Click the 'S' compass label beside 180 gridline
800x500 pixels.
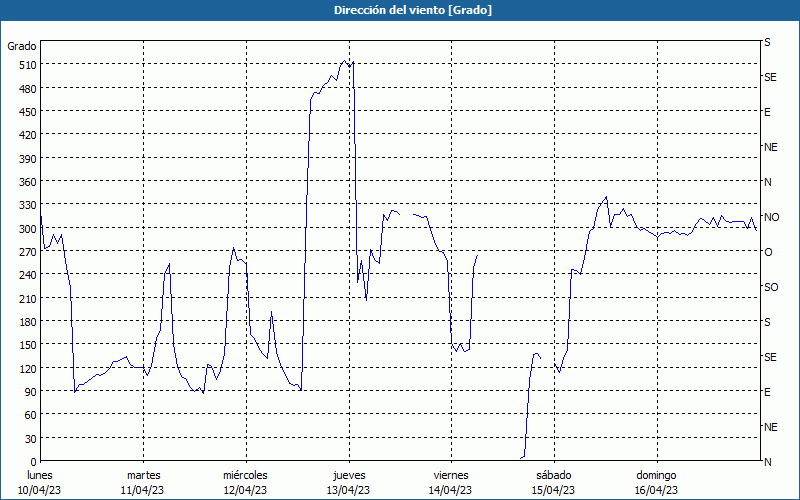(767, 322)
